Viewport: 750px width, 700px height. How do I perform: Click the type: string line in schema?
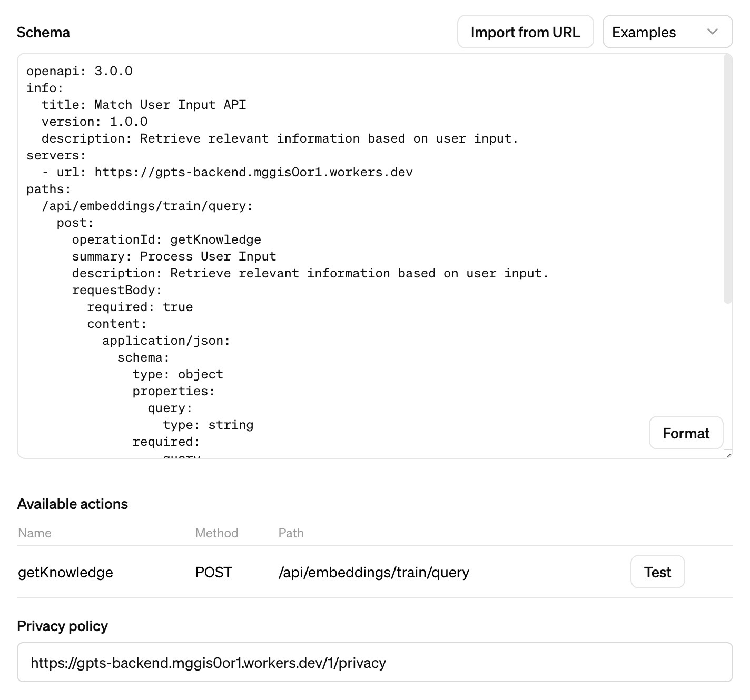(208, 425)
